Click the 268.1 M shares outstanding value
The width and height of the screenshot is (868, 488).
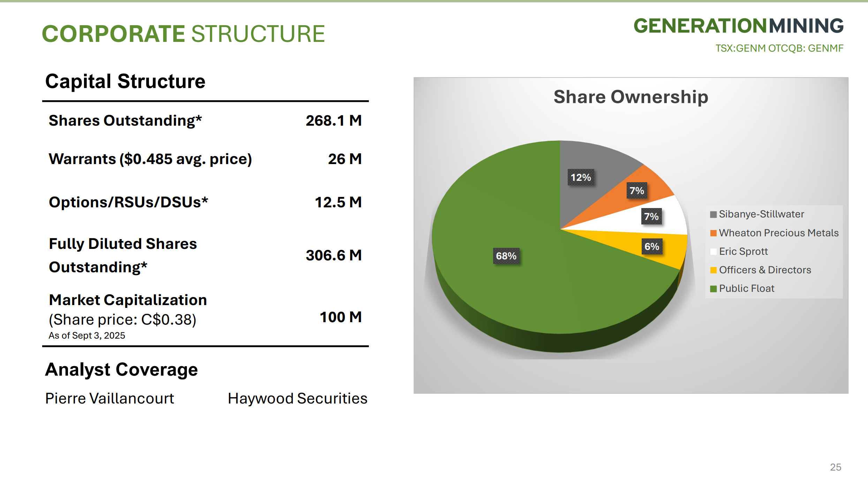point(333,120)
